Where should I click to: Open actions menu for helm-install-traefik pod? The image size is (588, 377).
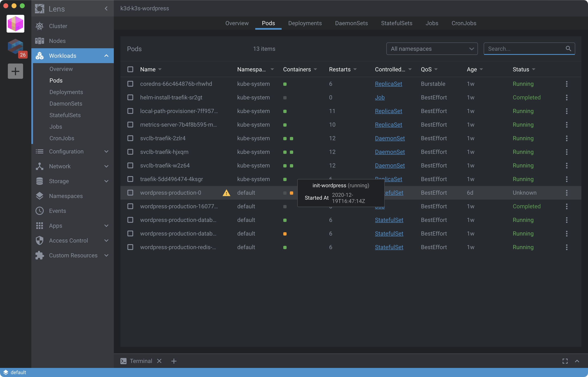click(x=567, y=97)
